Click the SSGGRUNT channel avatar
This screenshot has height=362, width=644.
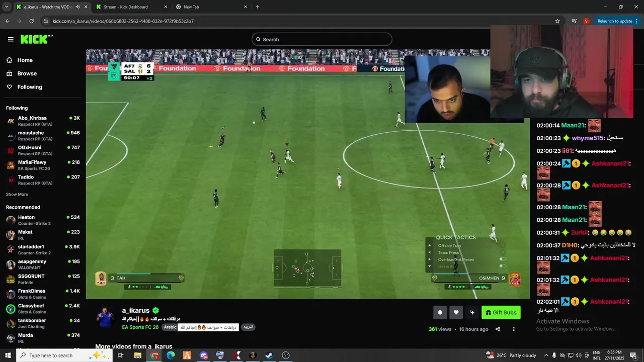[11, 279]
